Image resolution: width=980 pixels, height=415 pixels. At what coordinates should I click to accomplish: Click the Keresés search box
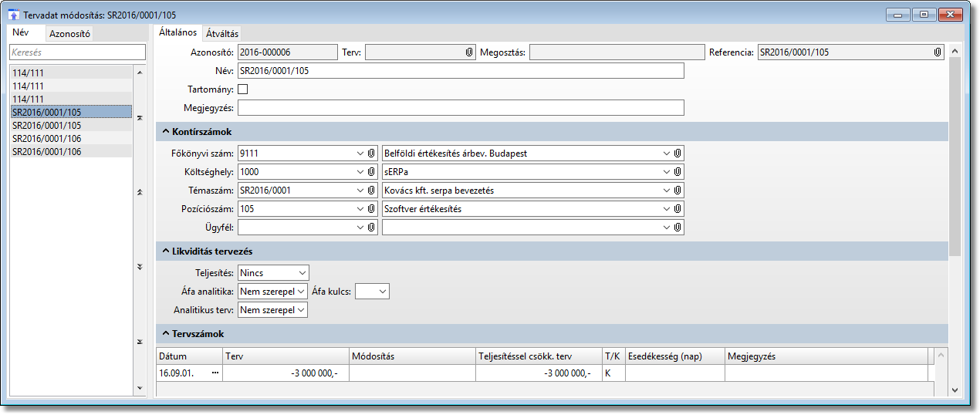[x=77, y=52]
